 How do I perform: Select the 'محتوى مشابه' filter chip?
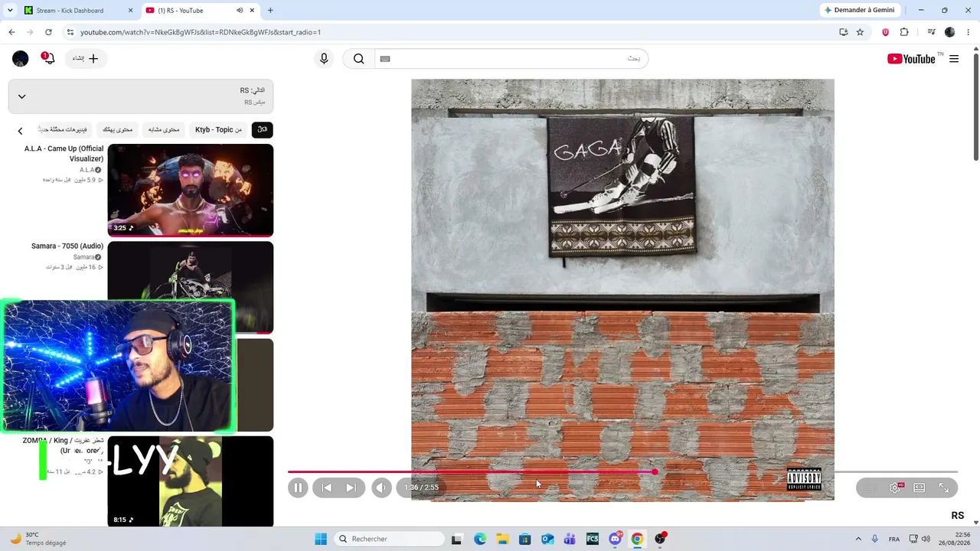click(163, 130)
